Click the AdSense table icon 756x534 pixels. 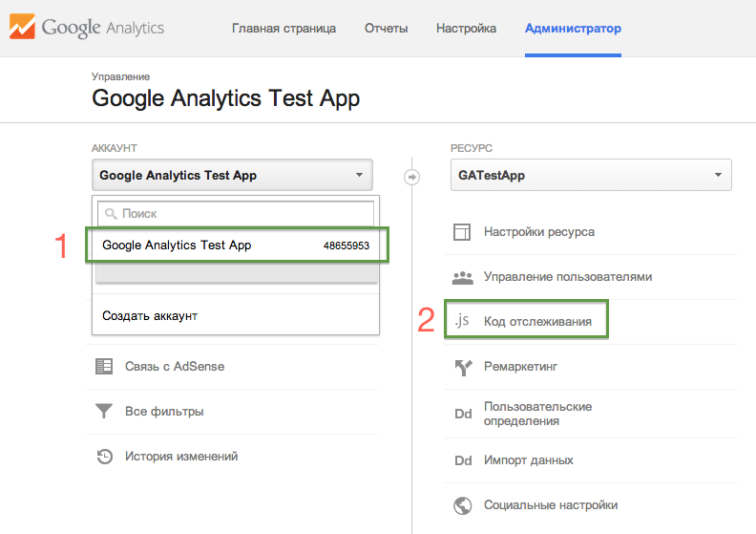point(104,367)
